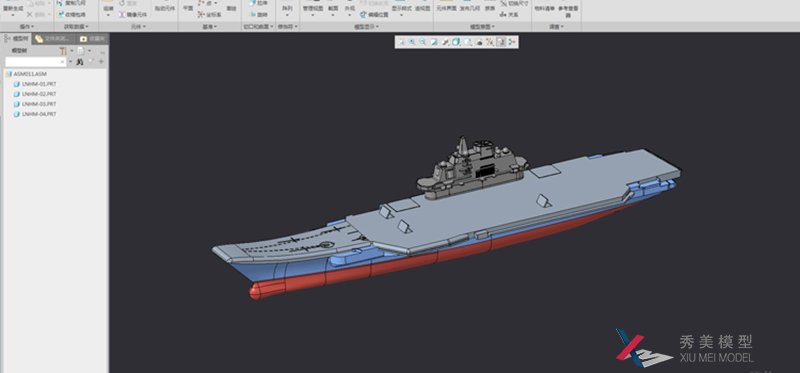Click the Zoom Out magnifier icon
Screen dimensions: 800x373
point(422,42)
